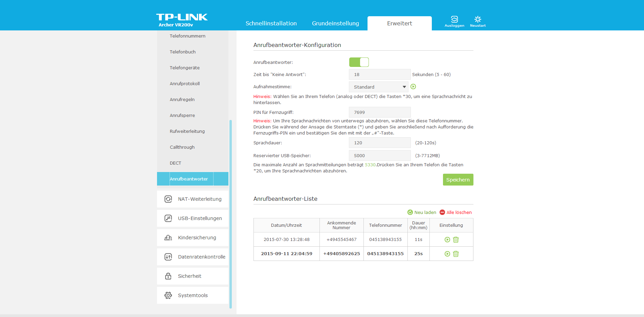This screenshot has height=317, width=644.
Task: Open the Aufnahmestimme dropdown
Action: [378, 87]
